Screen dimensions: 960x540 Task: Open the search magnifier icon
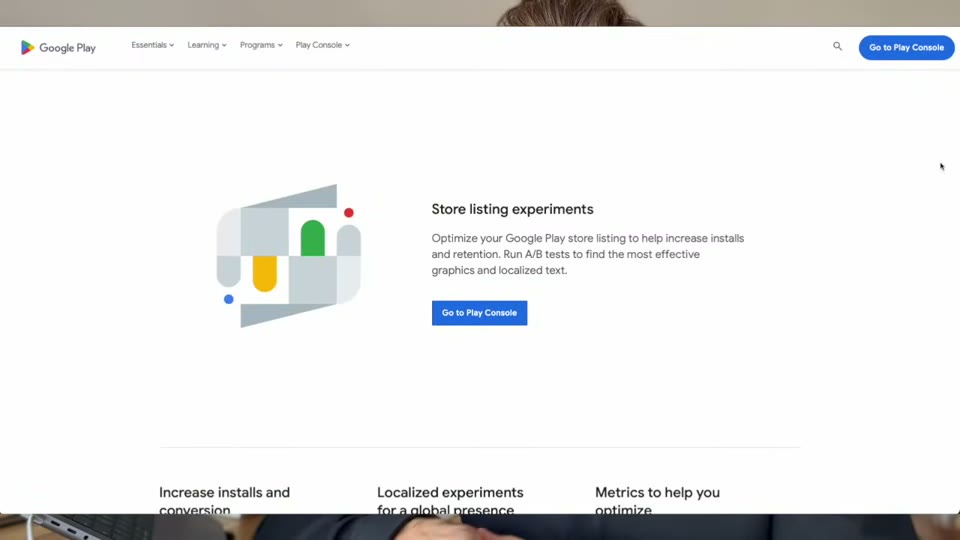pyautogui.click(x=837, y=47)
